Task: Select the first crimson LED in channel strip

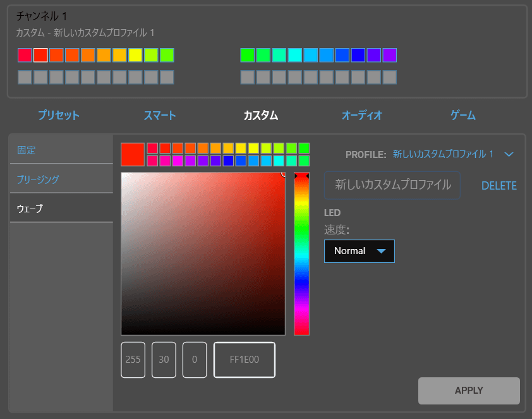Action: pos(25,55)
